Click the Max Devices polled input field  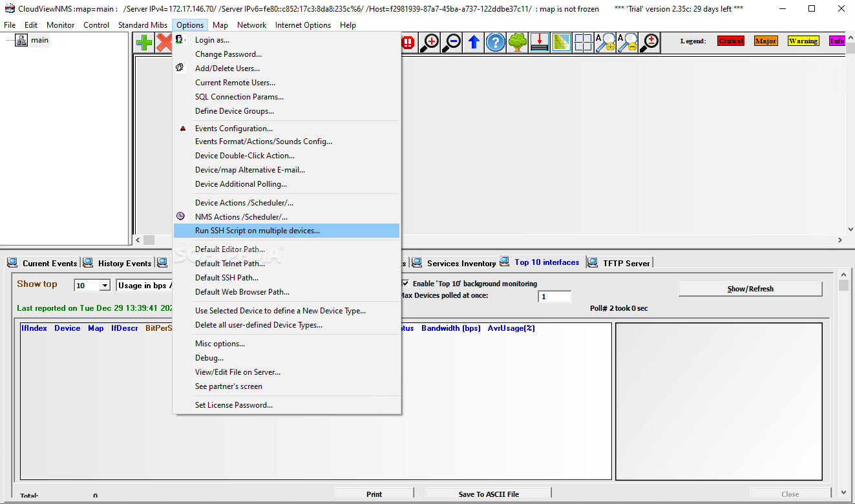point(554,297)
